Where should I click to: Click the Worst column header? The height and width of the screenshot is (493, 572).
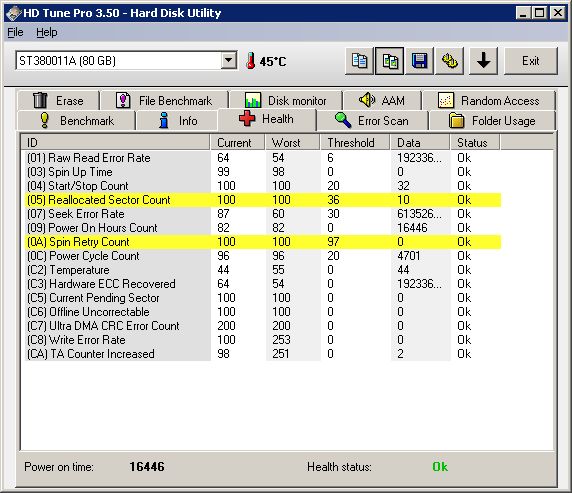click(293, 142)
